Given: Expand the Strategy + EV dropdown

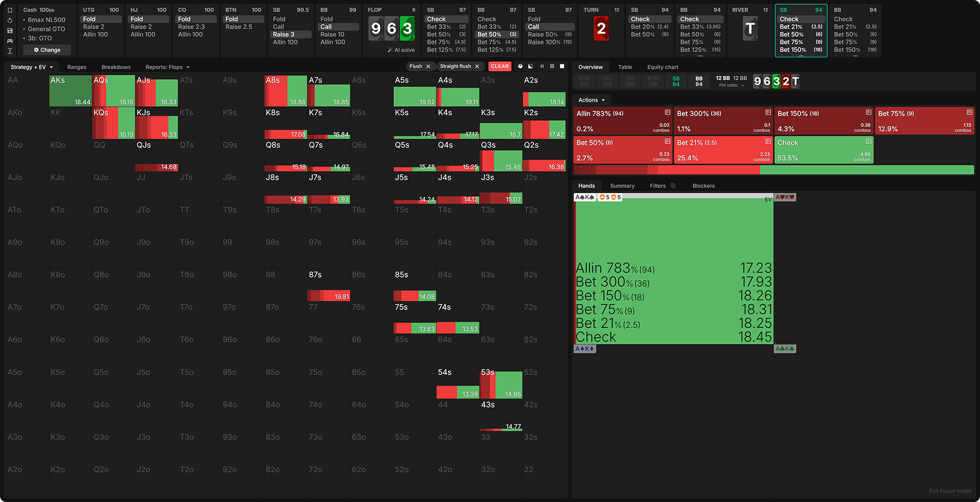Looking at the screenshot, I should pyautogui.click(x=32, y=67).
